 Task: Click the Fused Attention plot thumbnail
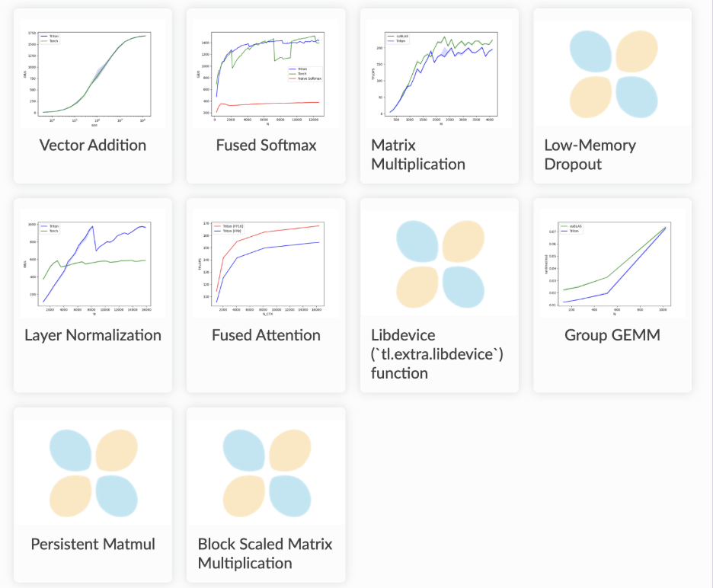tap(266, 264)
